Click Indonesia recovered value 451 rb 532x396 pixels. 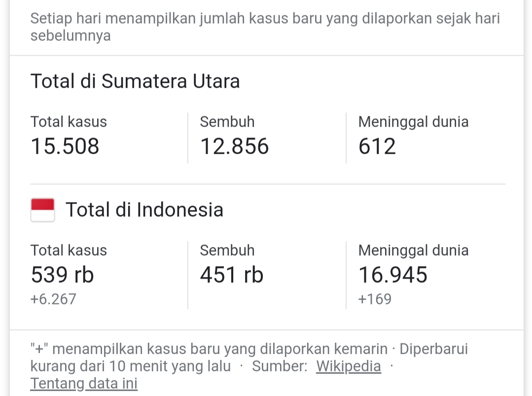232,274
